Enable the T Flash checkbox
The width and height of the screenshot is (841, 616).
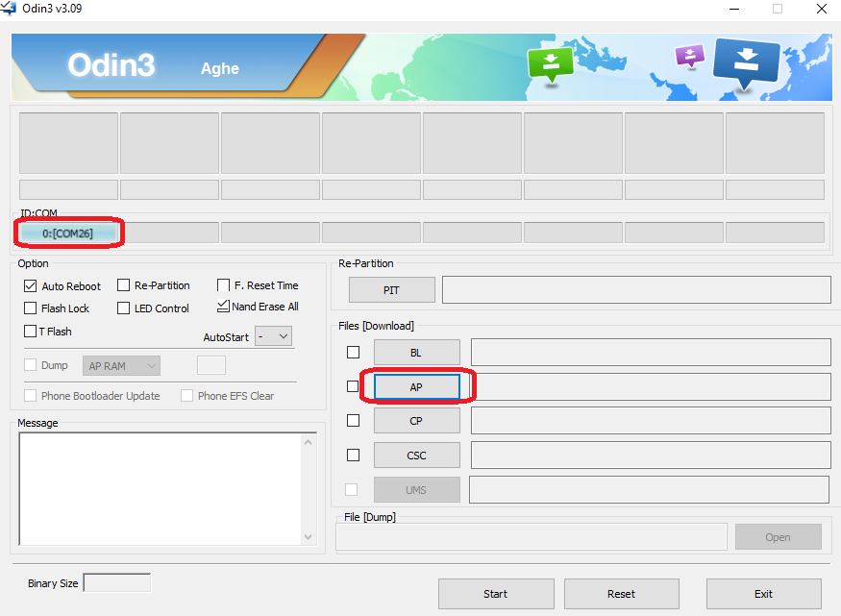pyautogui.click(x=30, y=331)
